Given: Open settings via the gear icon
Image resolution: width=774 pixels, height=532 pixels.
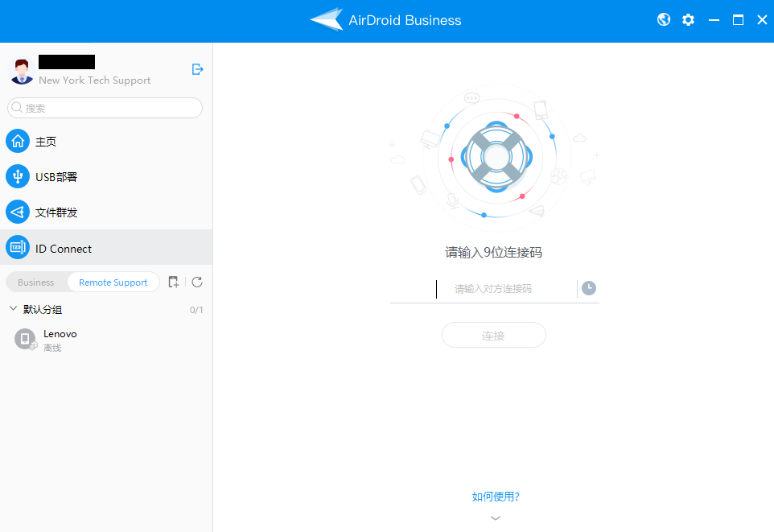Looking at the screenshot, I should pos(688,20).
